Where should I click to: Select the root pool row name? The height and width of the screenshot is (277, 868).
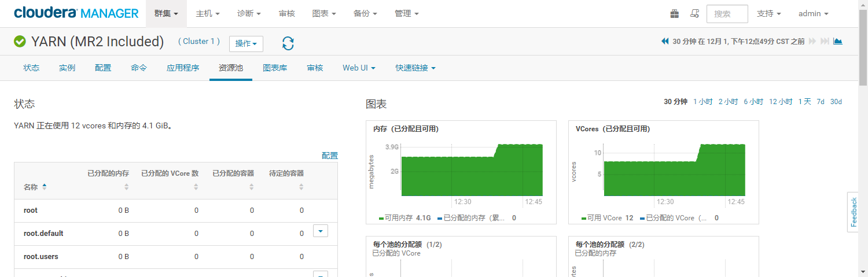point(30,210)
